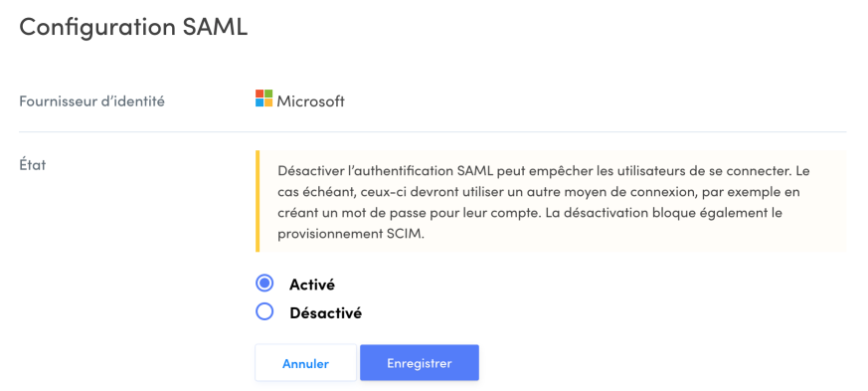Cancel changes with the Annuler button
Image resolution: width=868 pixels, height=391 pixels.
305,363
